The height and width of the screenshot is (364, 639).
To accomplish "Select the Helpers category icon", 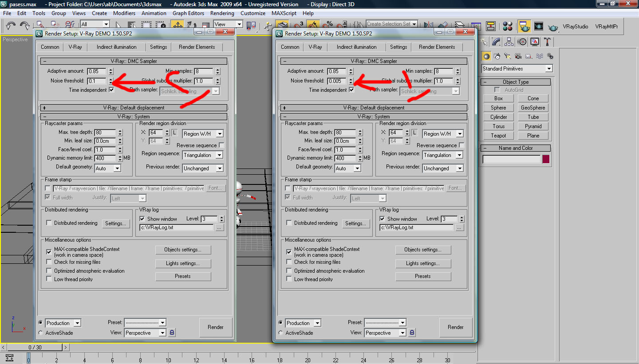I will pos(529,56).
